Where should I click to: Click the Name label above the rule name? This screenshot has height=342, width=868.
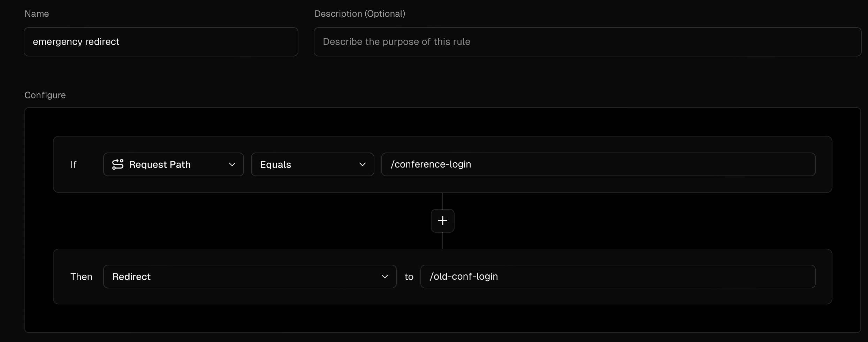[37, 14]
